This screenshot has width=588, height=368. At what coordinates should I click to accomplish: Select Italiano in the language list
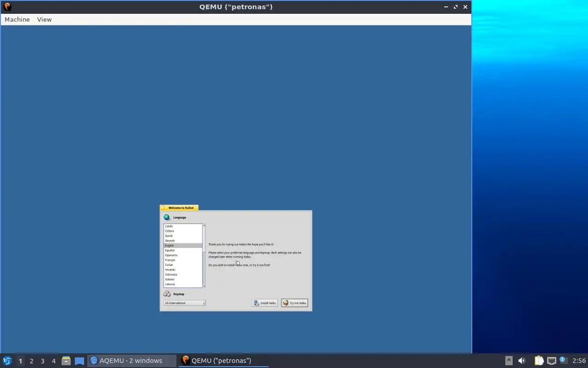(183, 279)
